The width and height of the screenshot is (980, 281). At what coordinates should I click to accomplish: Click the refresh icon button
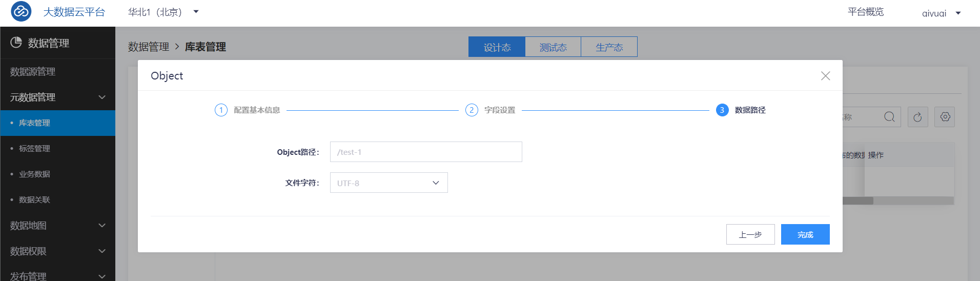pos(917,117)
